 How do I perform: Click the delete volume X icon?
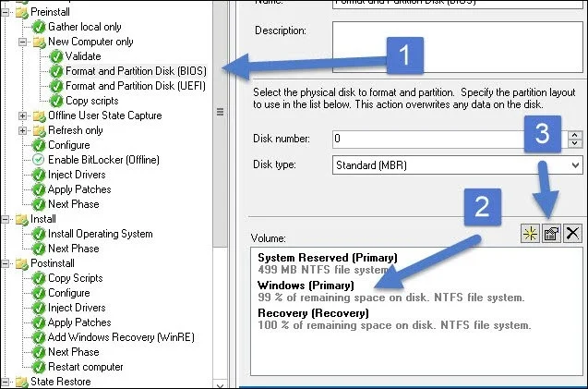pos(572,234)
